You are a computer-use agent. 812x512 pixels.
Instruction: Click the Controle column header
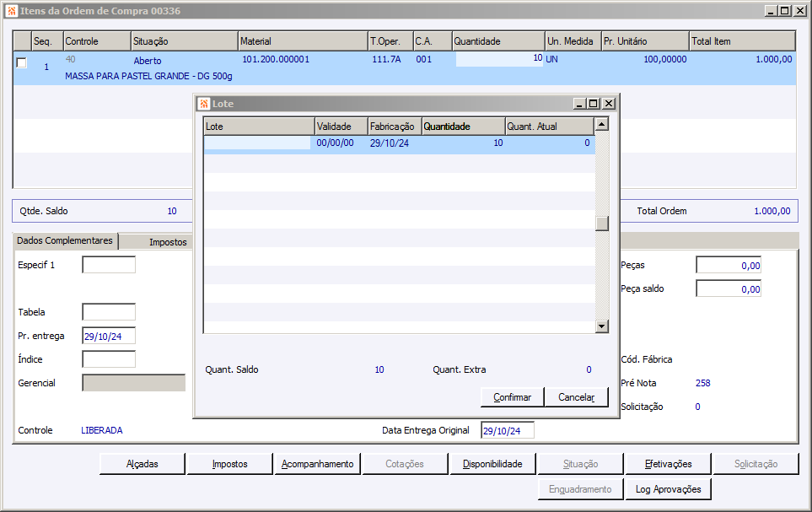(x=97, y=41)
